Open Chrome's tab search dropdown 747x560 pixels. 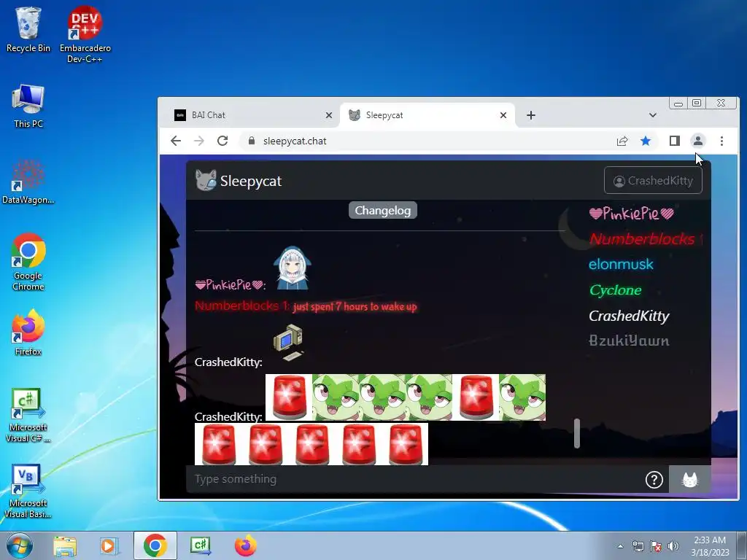(x=653, y=115)
